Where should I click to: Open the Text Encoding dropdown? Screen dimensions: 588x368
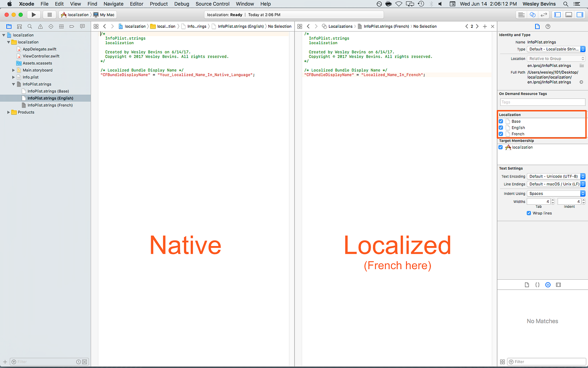(556, 176)
